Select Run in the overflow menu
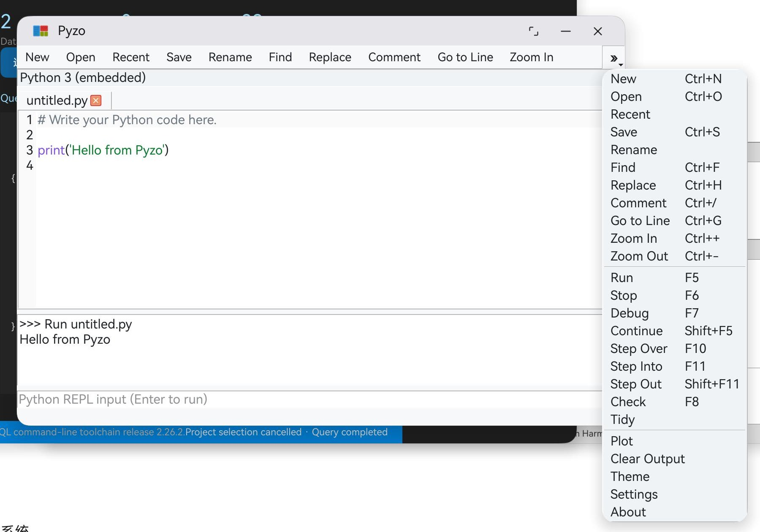This screenshot has height=532, width=760. pos(675,278)
